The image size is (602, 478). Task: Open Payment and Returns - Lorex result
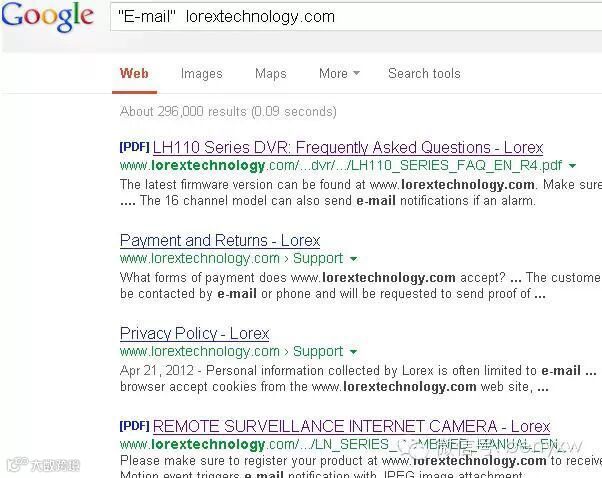point(220,241)
